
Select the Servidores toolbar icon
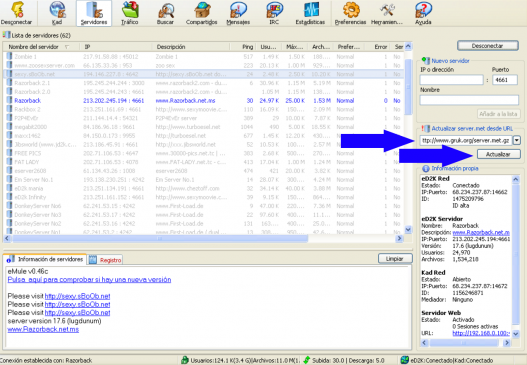94,13
